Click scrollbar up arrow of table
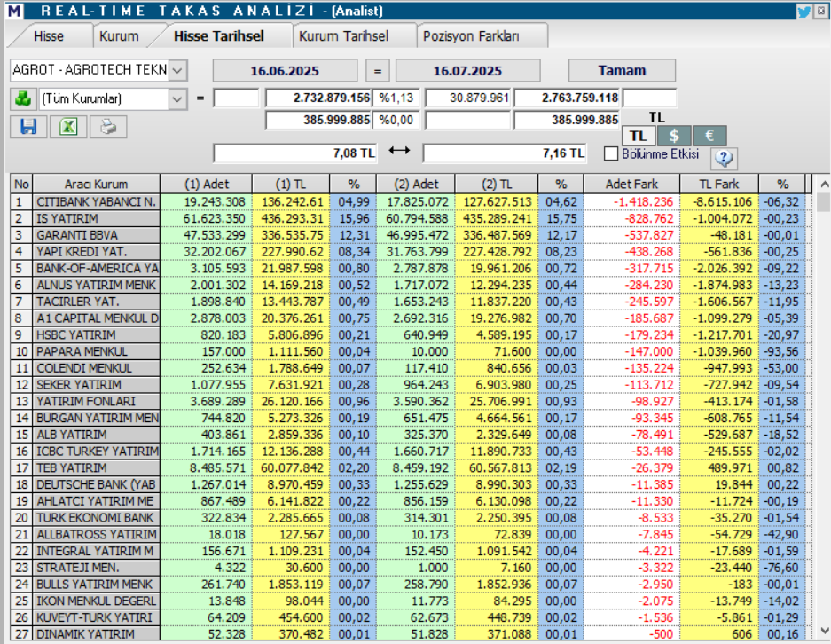Viewport: 831px width, 644px height. click(x=824, y=185)
